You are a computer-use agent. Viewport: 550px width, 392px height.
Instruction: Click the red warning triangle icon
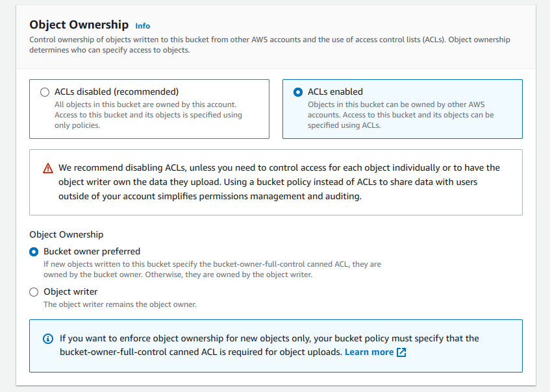tap(48, 168)
